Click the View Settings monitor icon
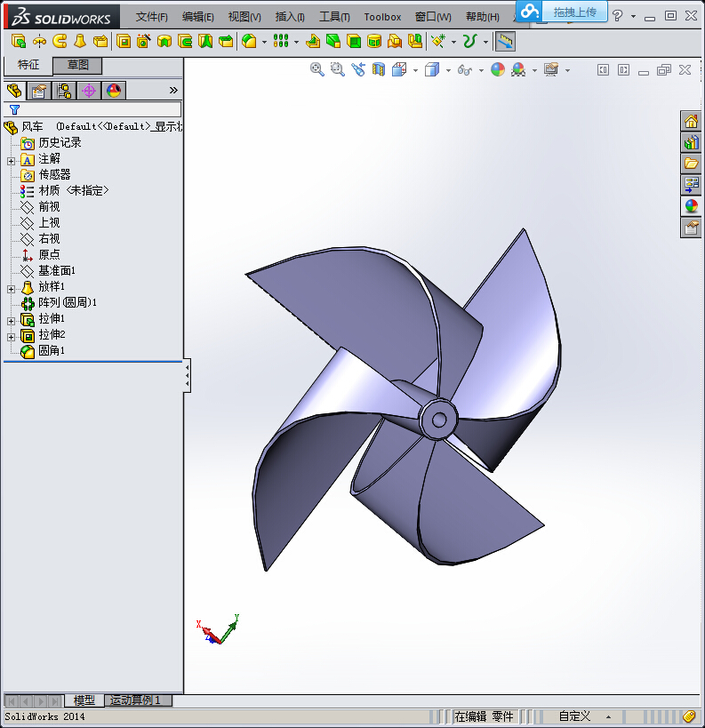 point(551,69)
